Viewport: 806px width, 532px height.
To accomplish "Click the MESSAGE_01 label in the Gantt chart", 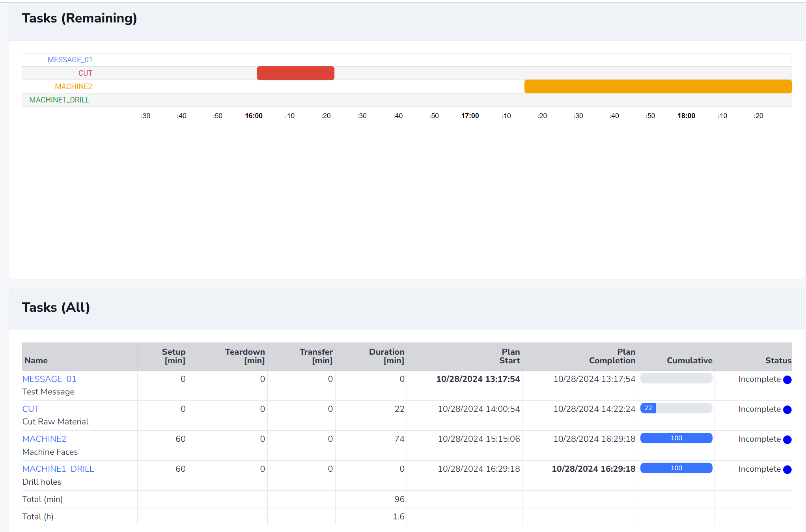I will [70, 60].
